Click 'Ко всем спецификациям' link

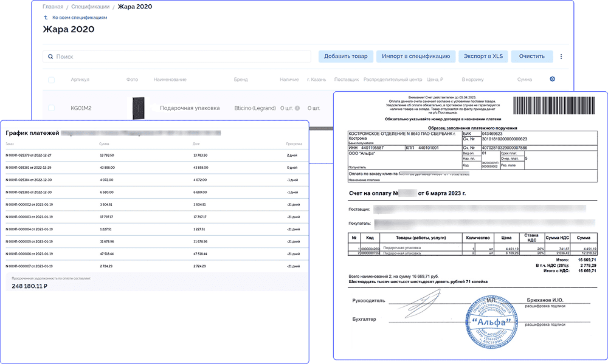coord(79,18)
